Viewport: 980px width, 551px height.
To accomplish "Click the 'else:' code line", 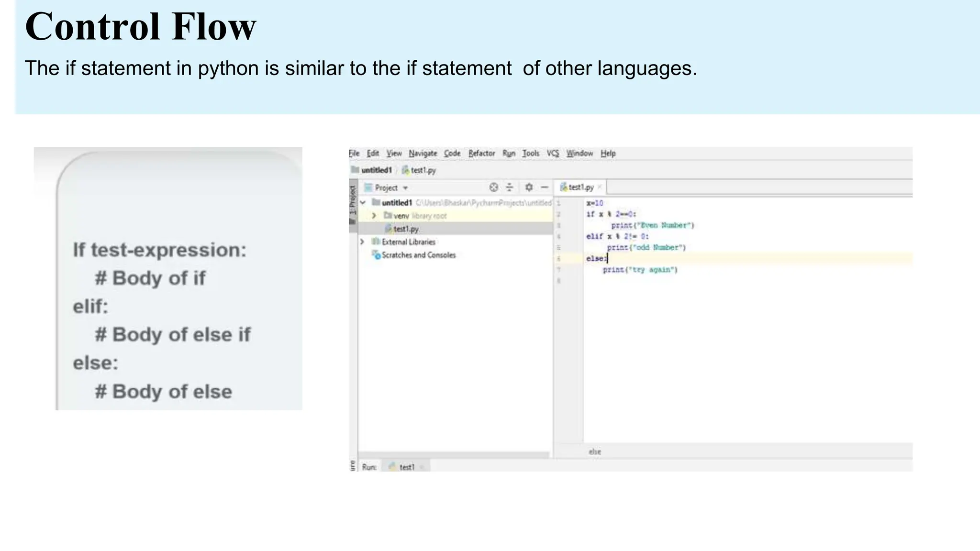I will [x=596, y=259].
